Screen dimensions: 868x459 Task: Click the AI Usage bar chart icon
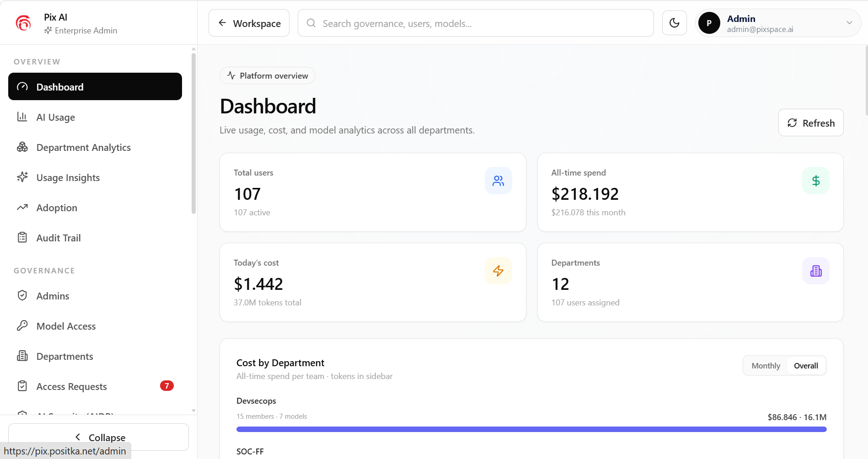22,117
